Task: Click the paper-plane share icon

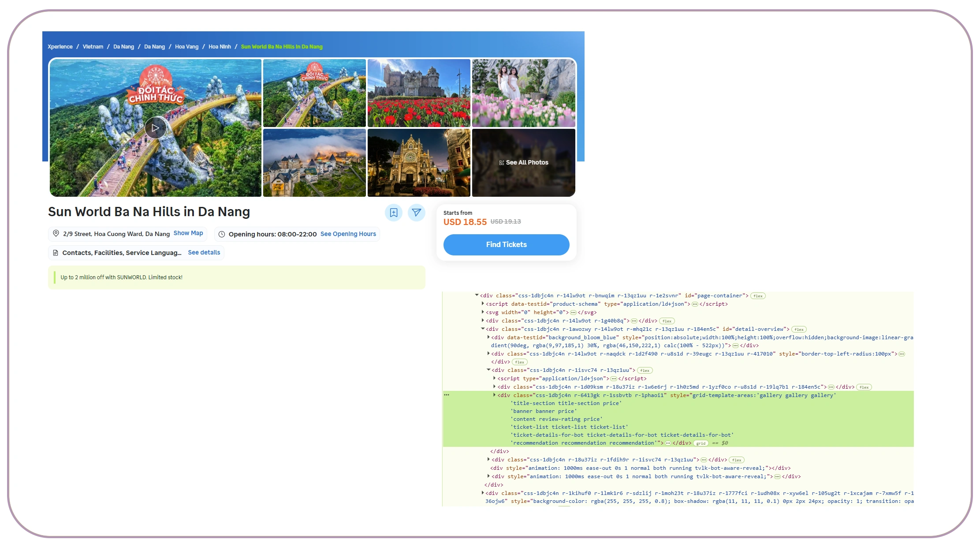Action: click(416, 213)
